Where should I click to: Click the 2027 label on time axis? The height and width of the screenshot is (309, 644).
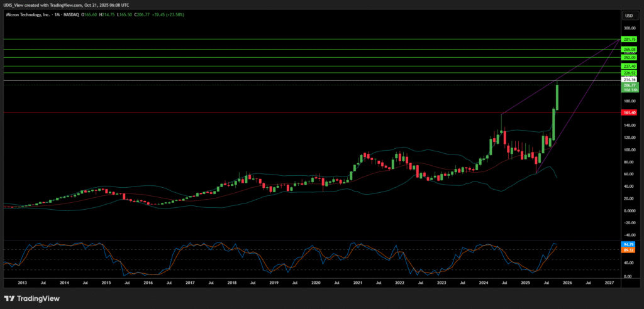click(x=609, y=284)
